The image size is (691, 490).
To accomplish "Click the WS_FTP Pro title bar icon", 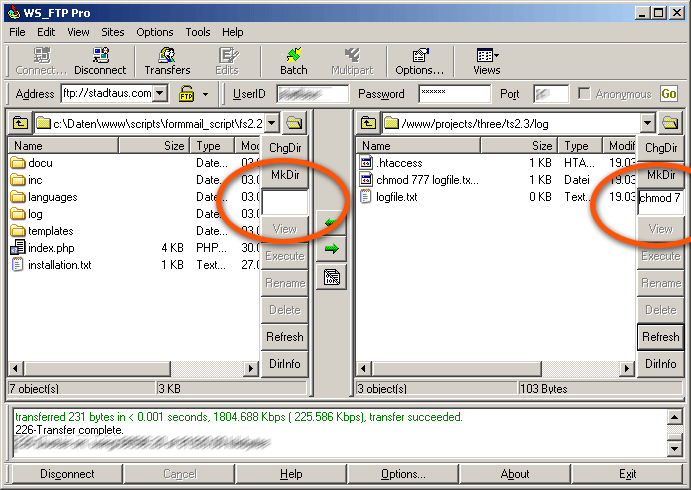I will pyautogui.click(x=14, y=12).
